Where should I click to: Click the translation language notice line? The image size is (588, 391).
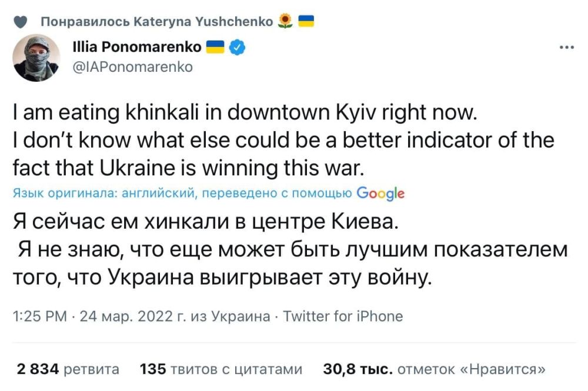pyautogui.click(x=176, y=193)
